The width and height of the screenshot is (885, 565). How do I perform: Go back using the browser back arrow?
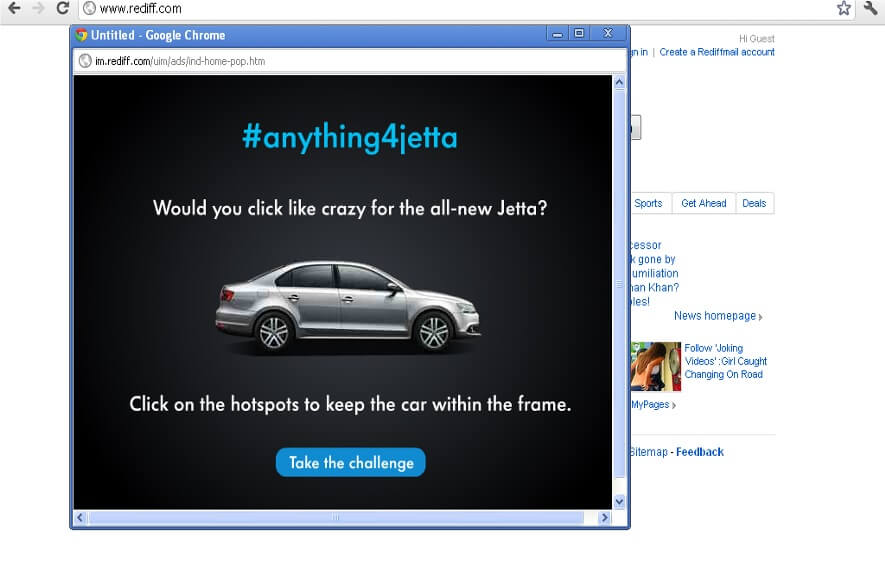click(x=14, y=8)
